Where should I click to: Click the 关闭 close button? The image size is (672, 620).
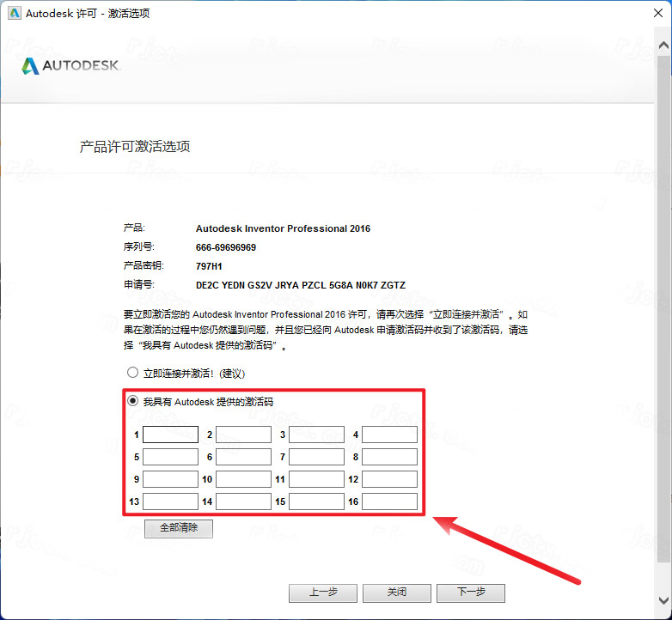[x=397, y=593]
